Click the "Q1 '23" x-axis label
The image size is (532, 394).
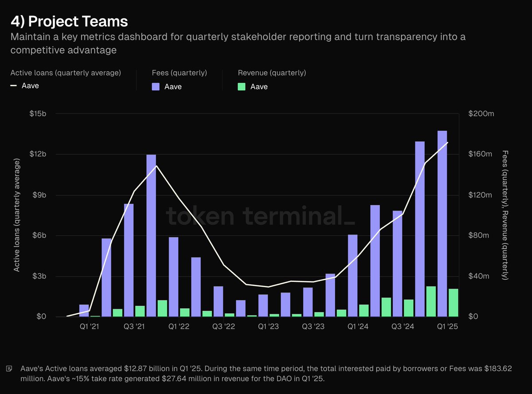coord(268,327)
